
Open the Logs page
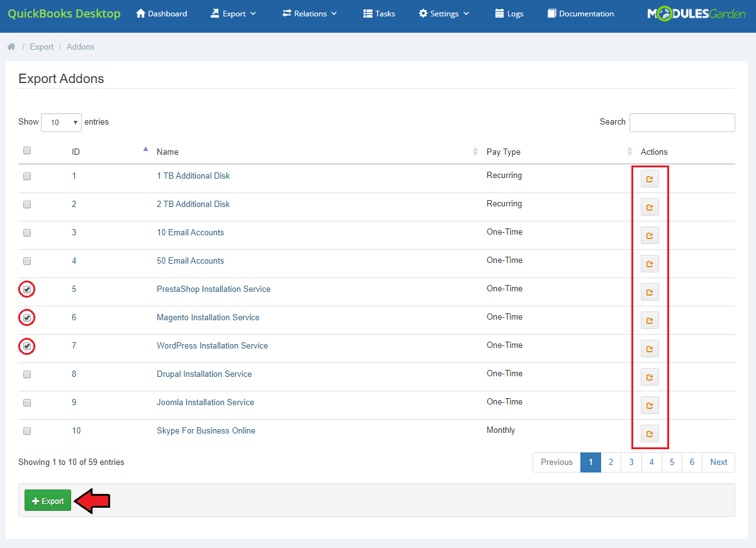[509, 13]
